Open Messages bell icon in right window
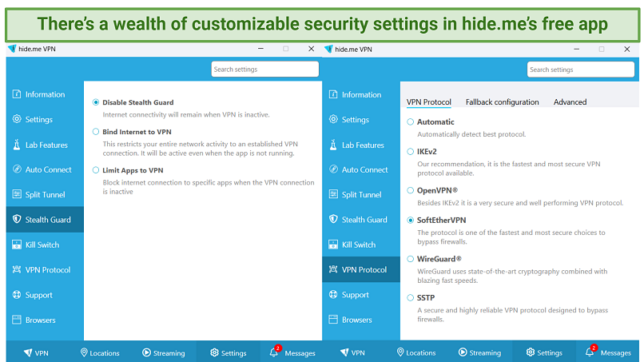644x362 pixels. 590,352
